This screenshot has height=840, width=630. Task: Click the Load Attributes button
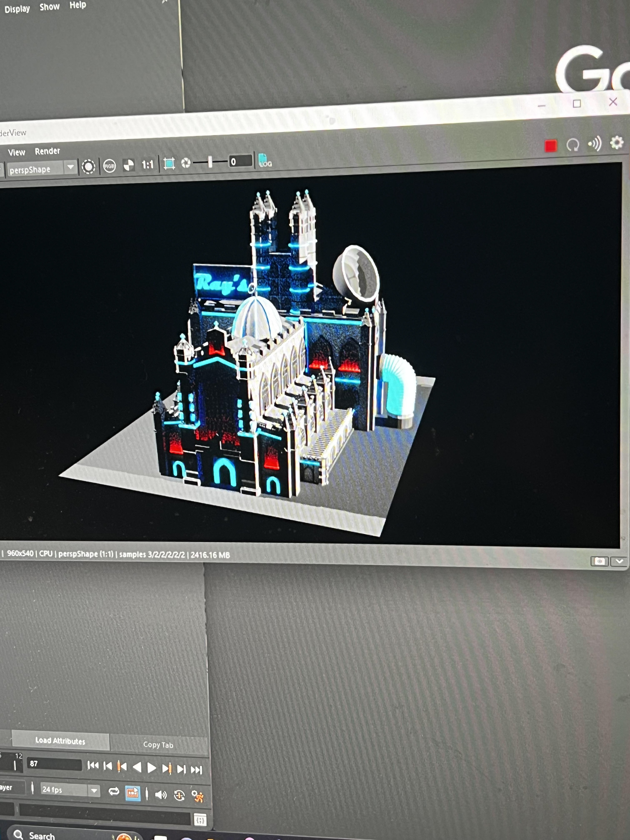(60, 740)
